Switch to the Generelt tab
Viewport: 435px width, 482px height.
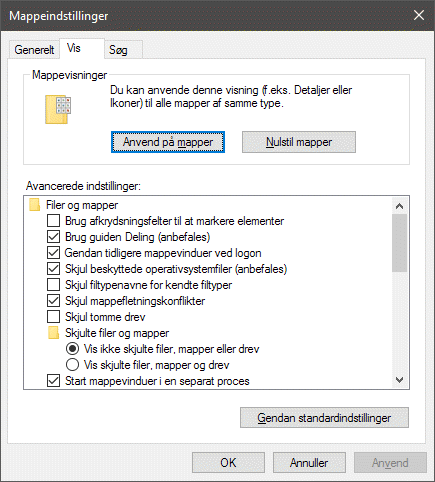point(34,50)
